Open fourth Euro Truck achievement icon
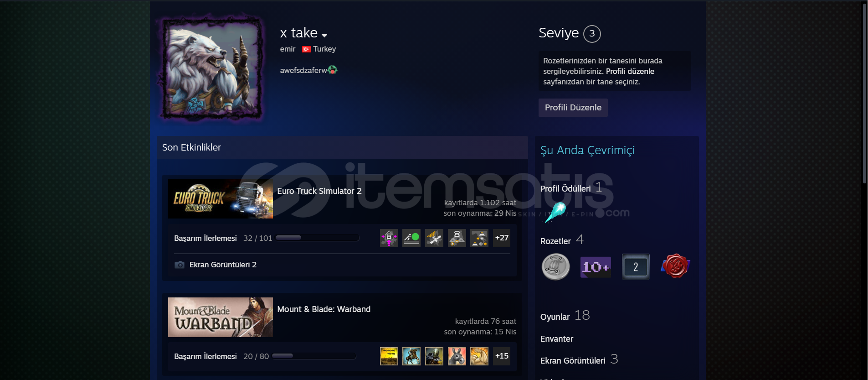Screen dimensions: 868x380 457,238
